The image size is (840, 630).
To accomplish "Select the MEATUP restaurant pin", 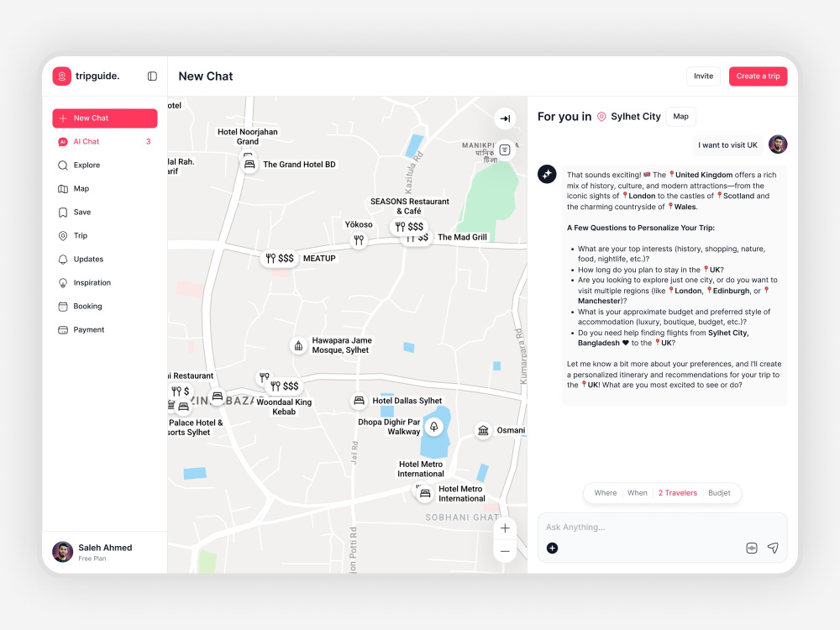I will (x=280, y=258).
